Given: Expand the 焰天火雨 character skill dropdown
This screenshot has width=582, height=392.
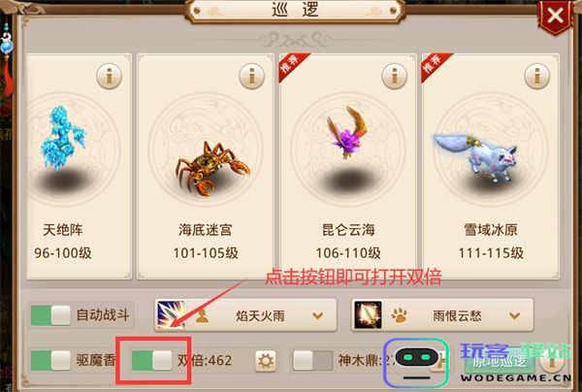Looking at the screenshot, I should (x=318, y=316).
